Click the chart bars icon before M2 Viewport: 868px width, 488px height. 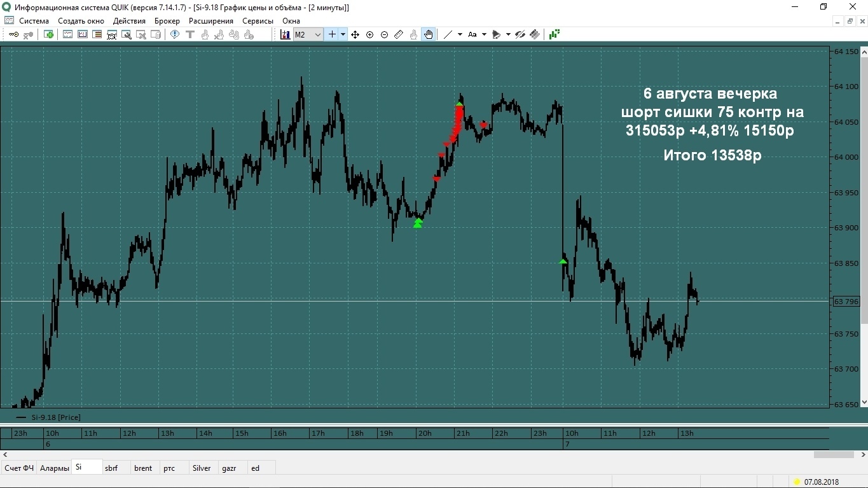(285, 34)
